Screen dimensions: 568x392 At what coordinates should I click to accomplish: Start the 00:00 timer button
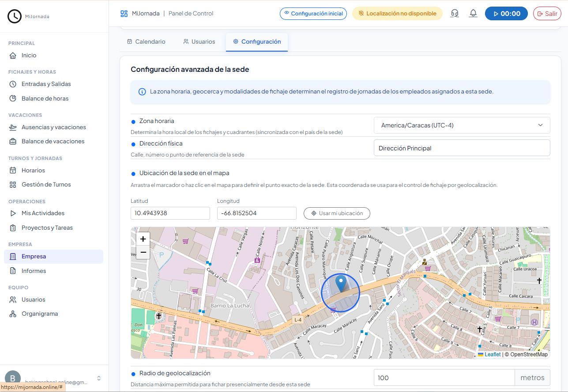(x=507, y=14)
